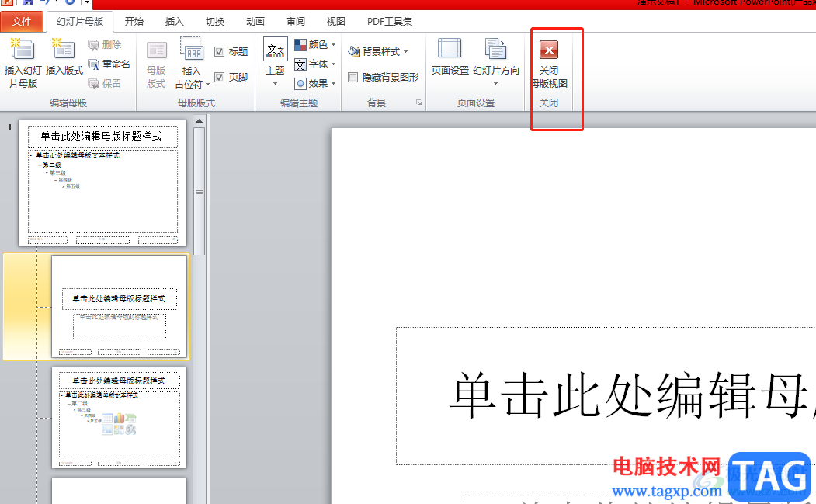The image size is (816, 504).
Task: Expand the Themes (主题) dropdown arrow
Action: [275, 84]
